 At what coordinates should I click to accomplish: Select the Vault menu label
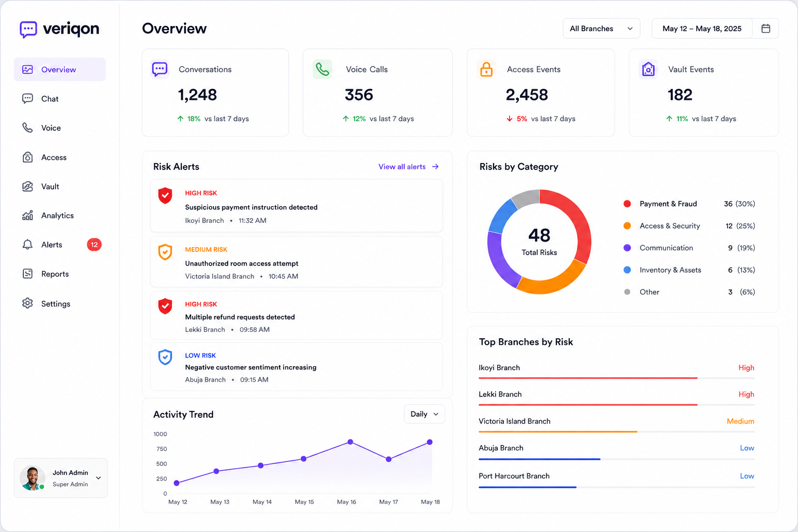click(x=50, y=187)
